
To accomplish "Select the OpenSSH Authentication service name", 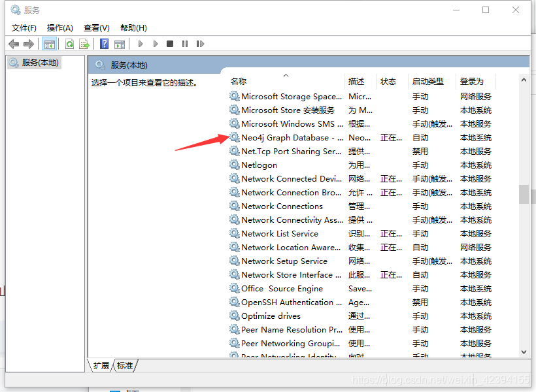I will (x=292, y=302).
